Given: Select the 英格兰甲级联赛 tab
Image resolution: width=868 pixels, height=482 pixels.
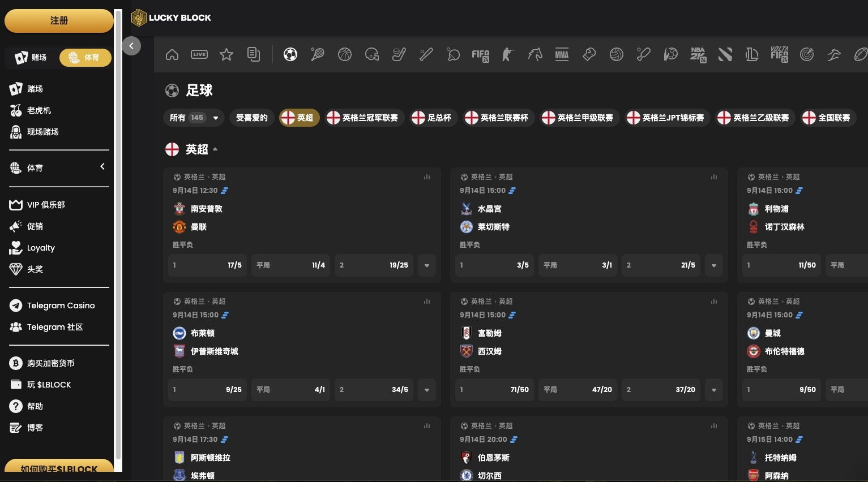Looking at the screenshot, I should pyautogui.click(x=580, y=118).
